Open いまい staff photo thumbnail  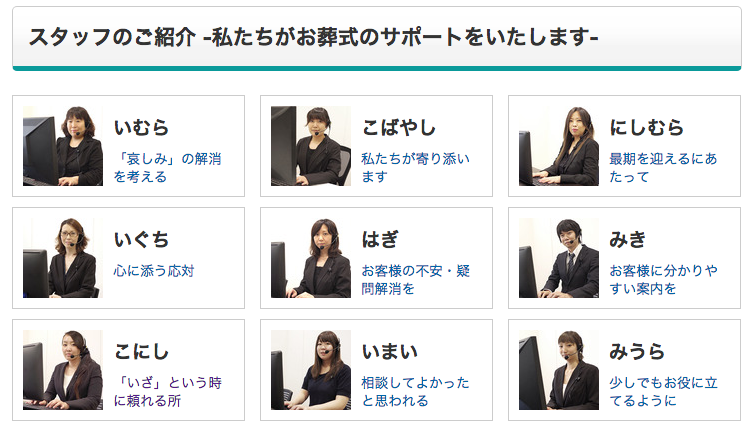(x=311, y=370)
